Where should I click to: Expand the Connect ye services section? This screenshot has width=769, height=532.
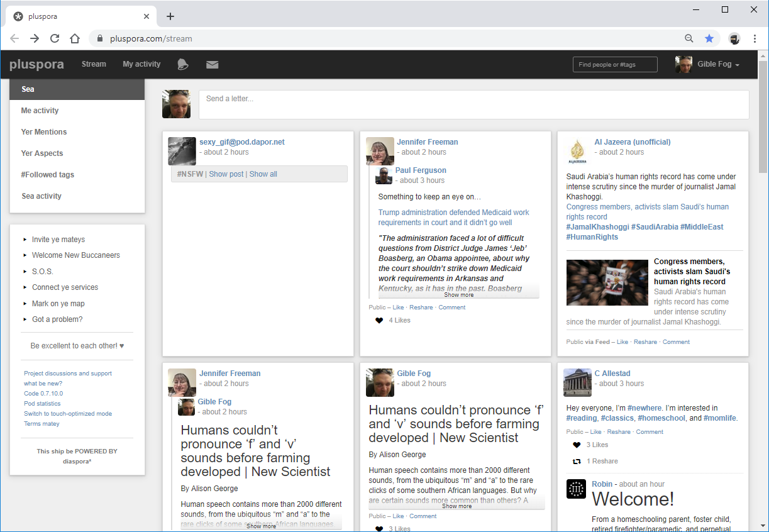[x=65, y=287]
